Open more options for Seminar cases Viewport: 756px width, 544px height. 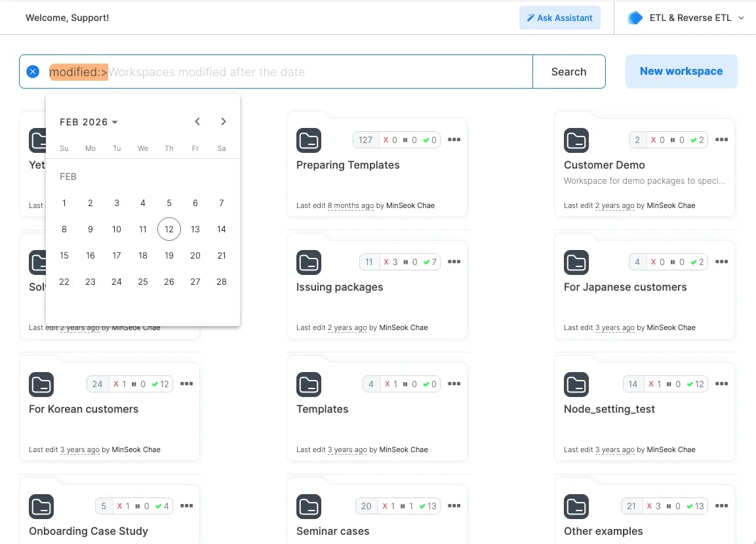(x=454, y=506)
